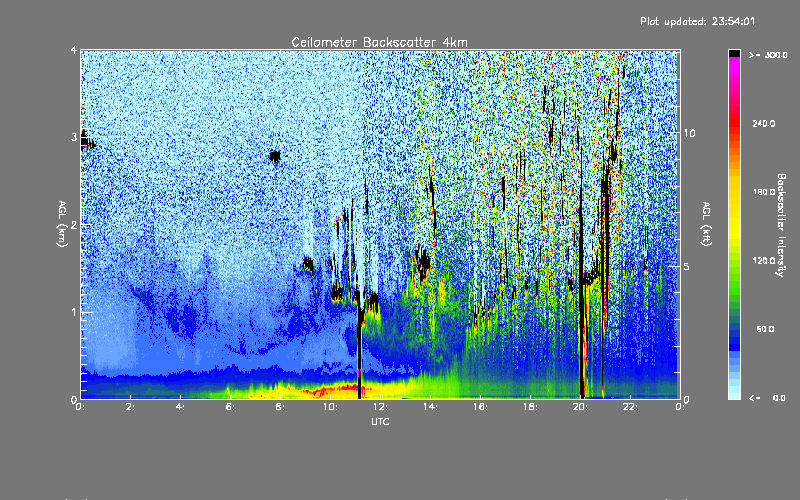Click the "3" tick on the km axis
Image resolution: width=800 pixels, height=500 pixels.
74,137
